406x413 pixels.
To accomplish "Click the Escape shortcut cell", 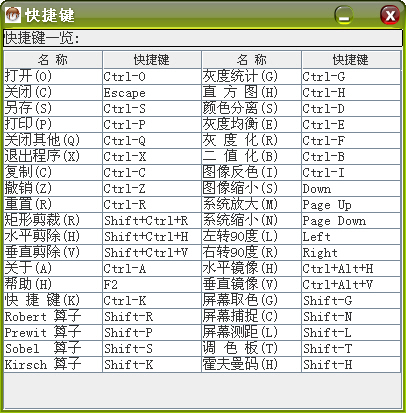I will (152, 93).
